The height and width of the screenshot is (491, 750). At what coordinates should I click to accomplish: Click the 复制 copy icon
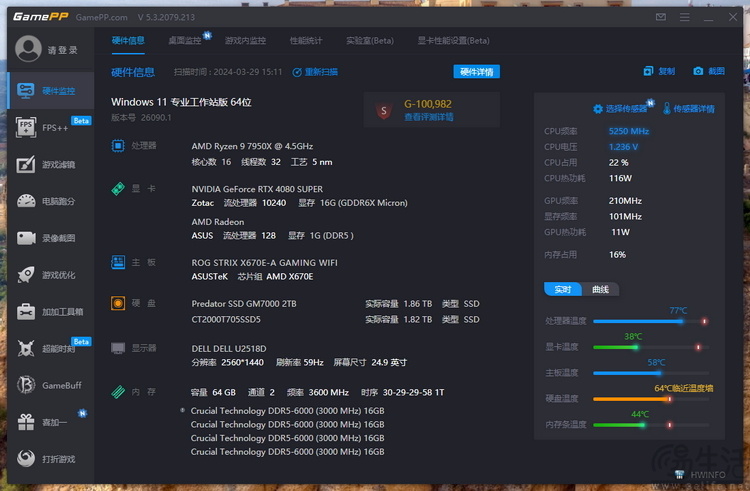click(648, 71)
